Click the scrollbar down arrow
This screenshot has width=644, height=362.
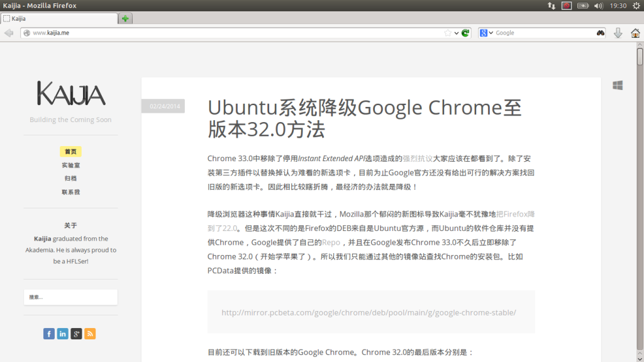pyautogui.click(x=640, y=358)
